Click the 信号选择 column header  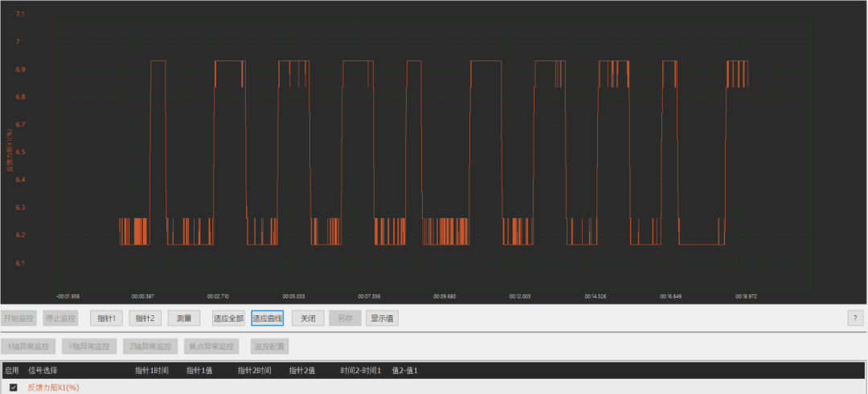point(43,371)
